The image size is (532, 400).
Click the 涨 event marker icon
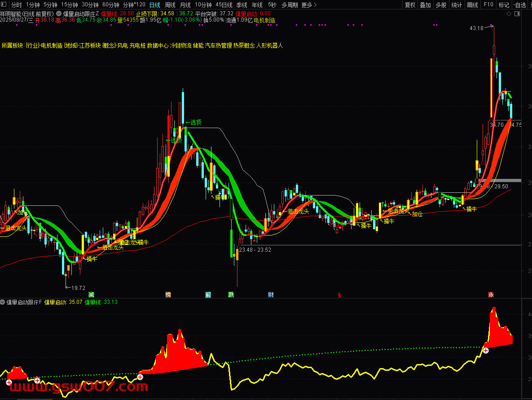491,294
